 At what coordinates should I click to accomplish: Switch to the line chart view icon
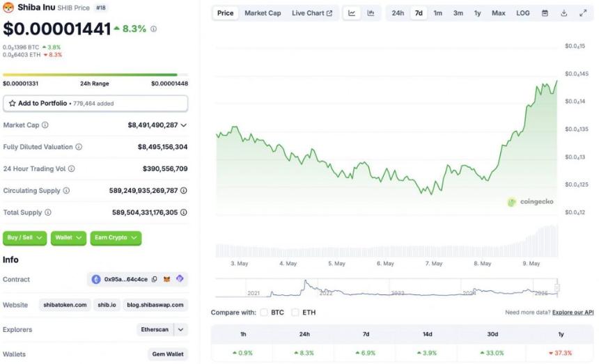pyautogui.click(x=352, y=13)
